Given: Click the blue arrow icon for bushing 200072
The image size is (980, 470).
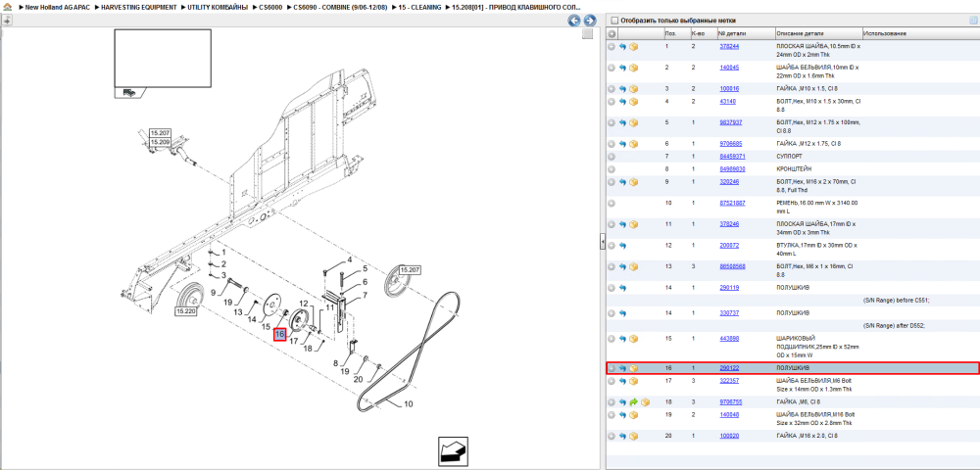Looking at the screenshot, I should click(x=622, y=246).
